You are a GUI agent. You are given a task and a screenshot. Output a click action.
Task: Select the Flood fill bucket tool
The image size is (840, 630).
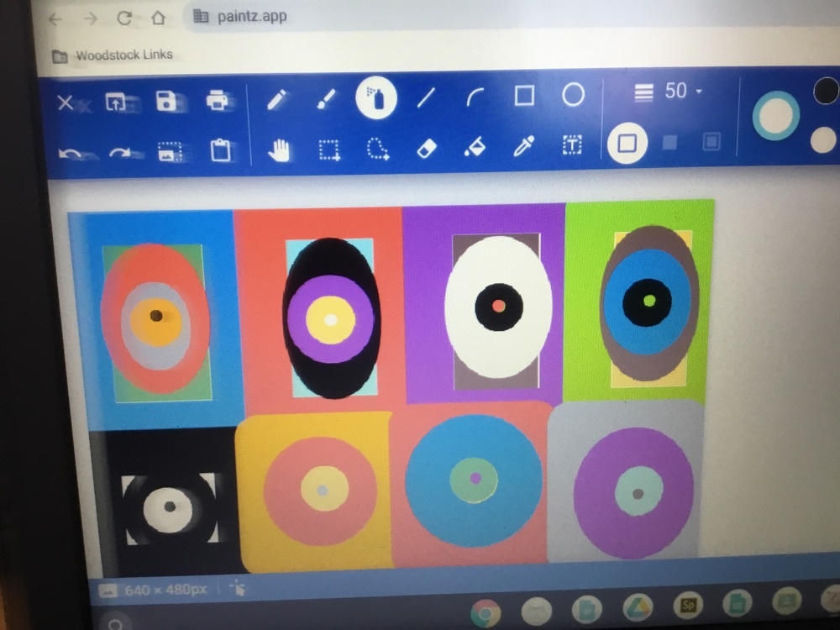coord(475,147)
